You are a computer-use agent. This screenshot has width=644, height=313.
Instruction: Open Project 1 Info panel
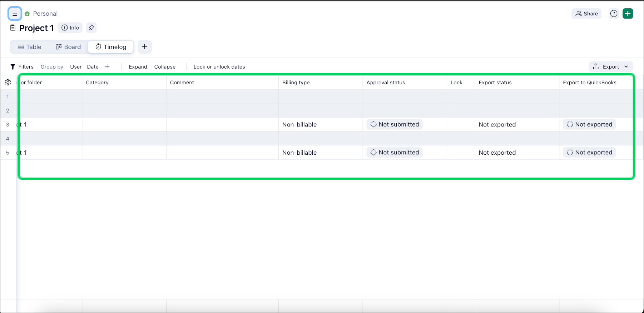tap(70, 28)
